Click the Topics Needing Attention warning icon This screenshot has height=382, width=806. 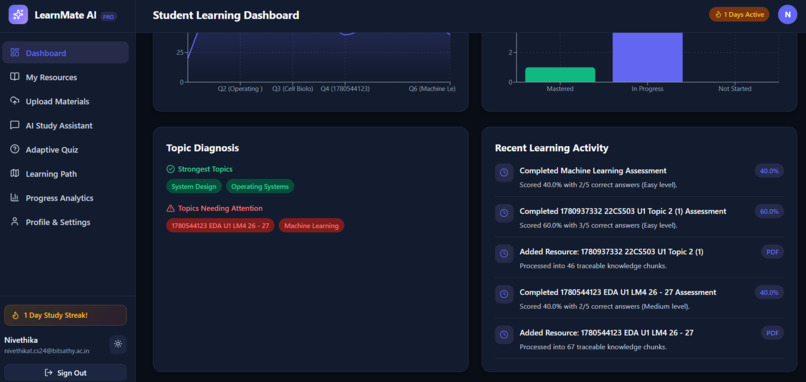tap(171, 208)
